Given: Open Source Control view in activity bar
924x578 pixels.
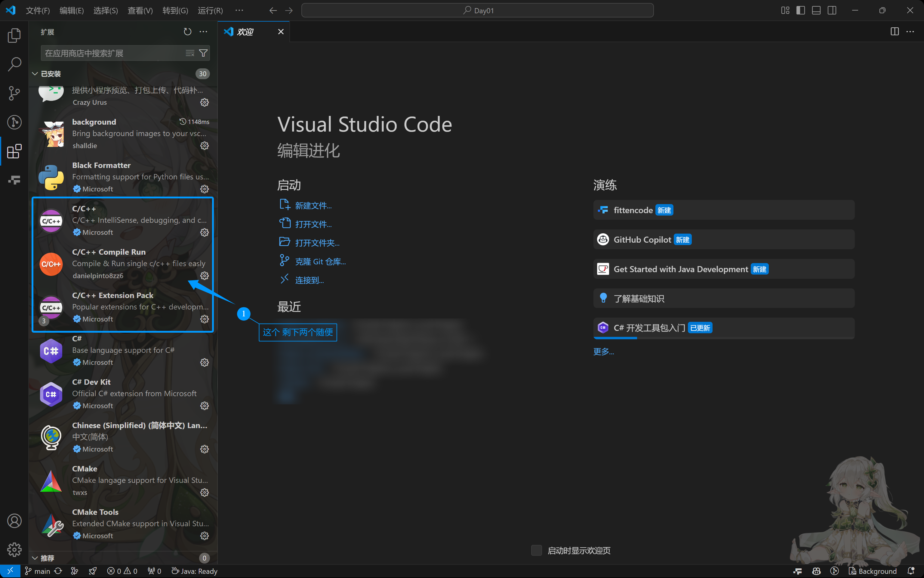Looking at the screenshot, I should (x=14, y=93).
